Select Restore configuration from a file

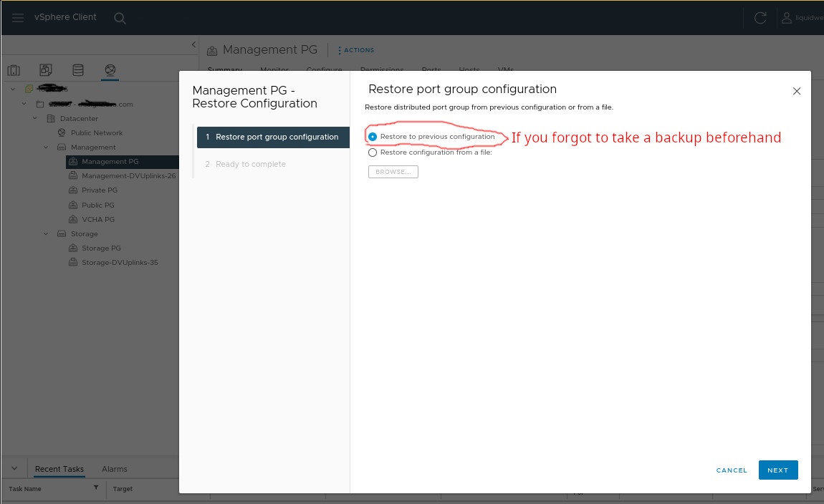coord(373,152)
